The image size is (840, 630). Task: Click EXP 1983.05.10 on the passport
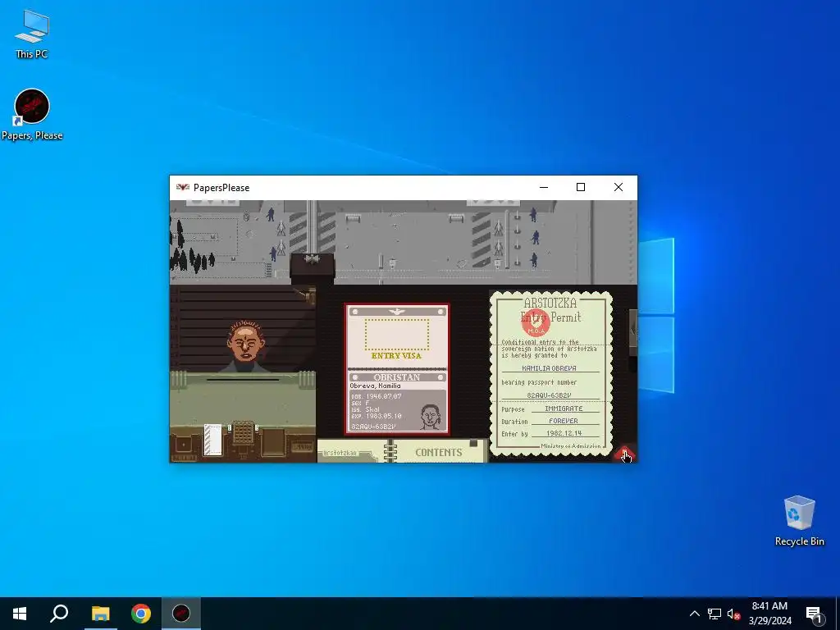[376, 416]
